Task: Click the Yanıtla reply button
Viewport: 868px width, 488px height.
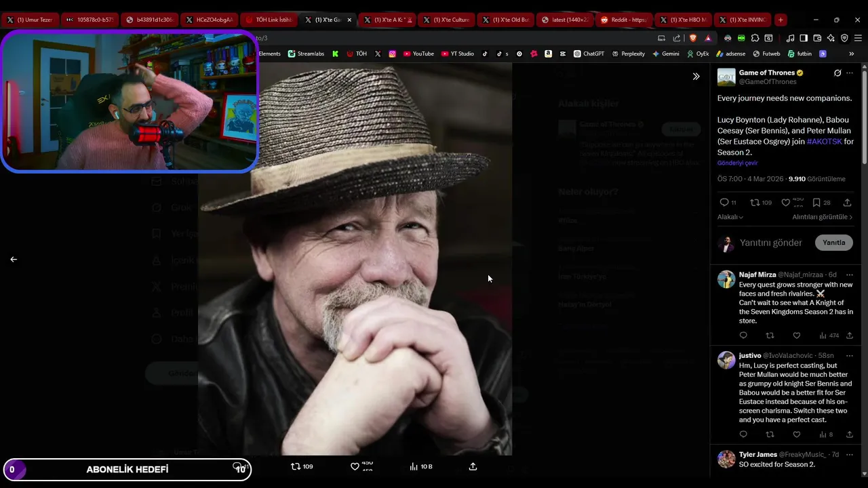Action: (833, 243)
